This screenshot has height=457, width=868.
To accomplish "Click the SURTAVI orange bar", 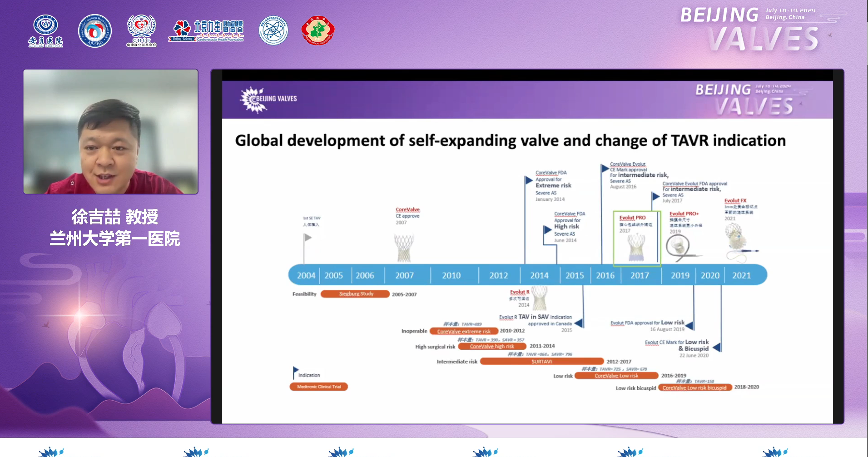I will (542, 362).
